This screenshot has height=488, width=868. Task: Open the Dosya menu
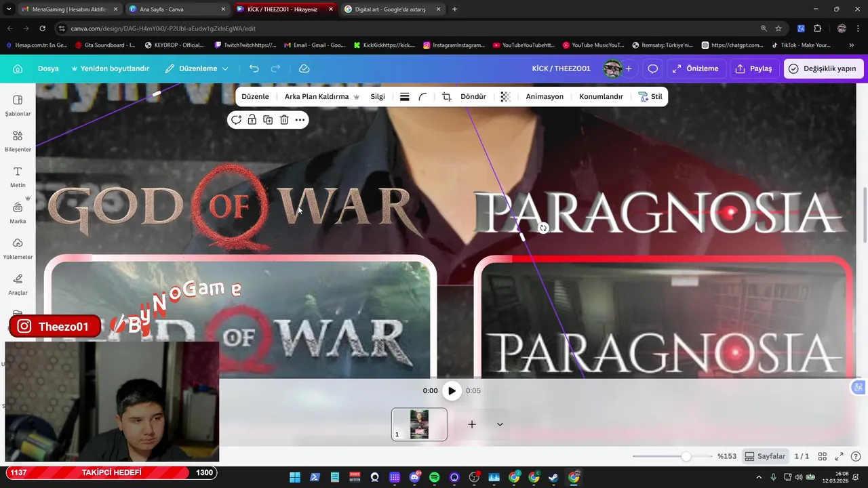click(48, 68)
